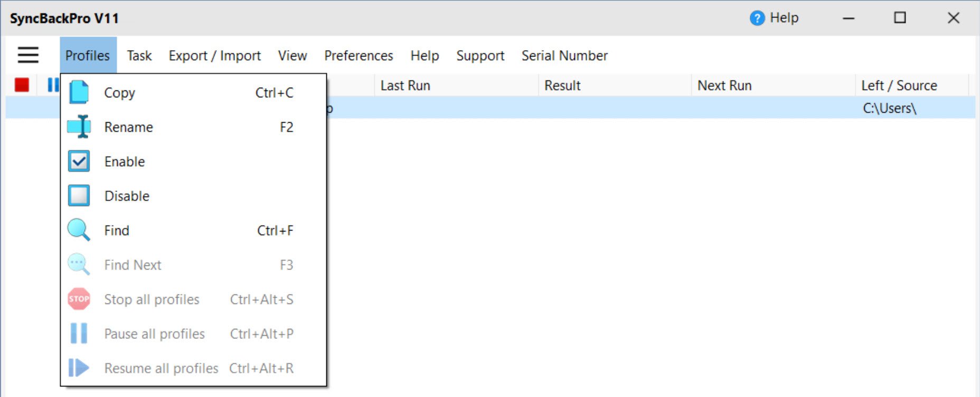Choose Find from the Profiles menu
The width and height of the screenshot is (980, 397).
pyautogui.click(x=193, y=230)
